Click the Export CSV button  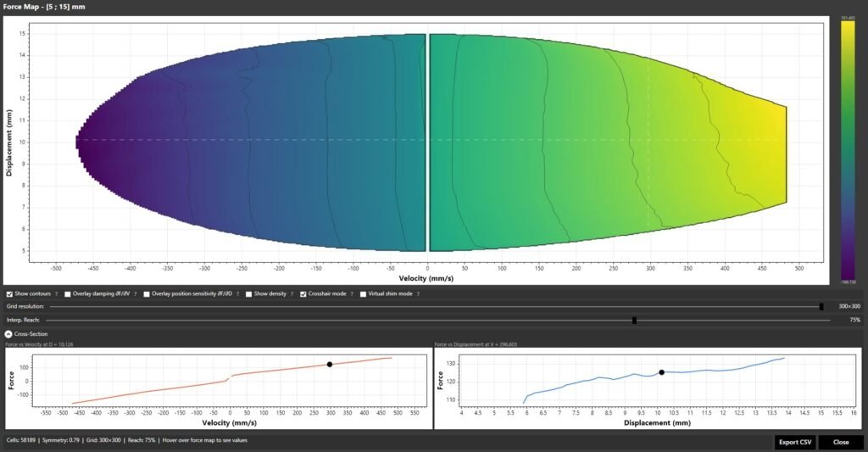click(795, 442)
